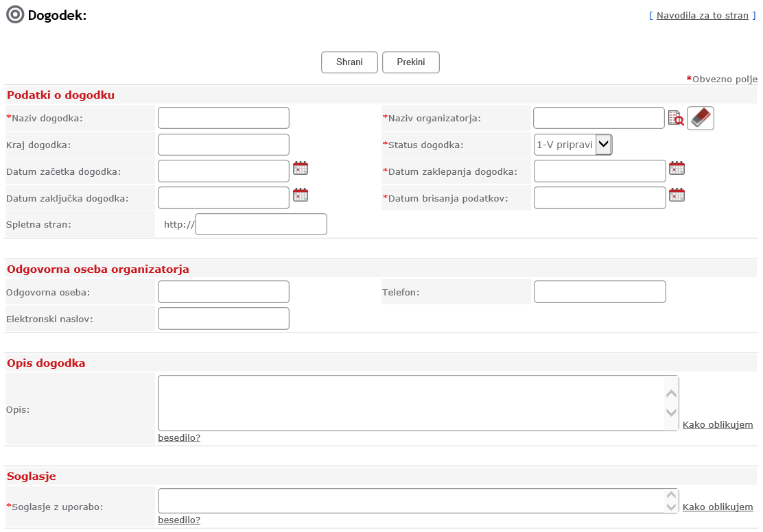The height and width of the screenshot is (532, 763).
Task: Open formatting help link beside Opis
Action: click(717, 425)
